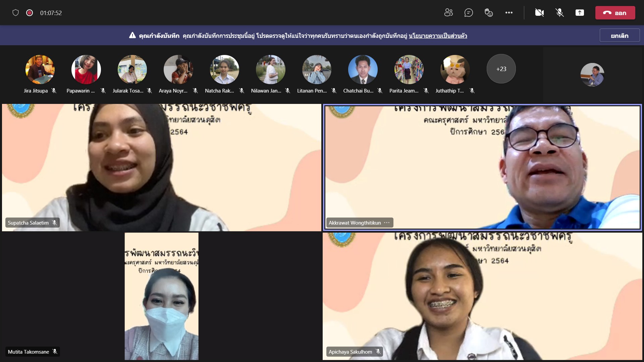The image size is (644, 362).
Task: Click Mutita Takomsane's name label
Action: (x=29, y=352)
